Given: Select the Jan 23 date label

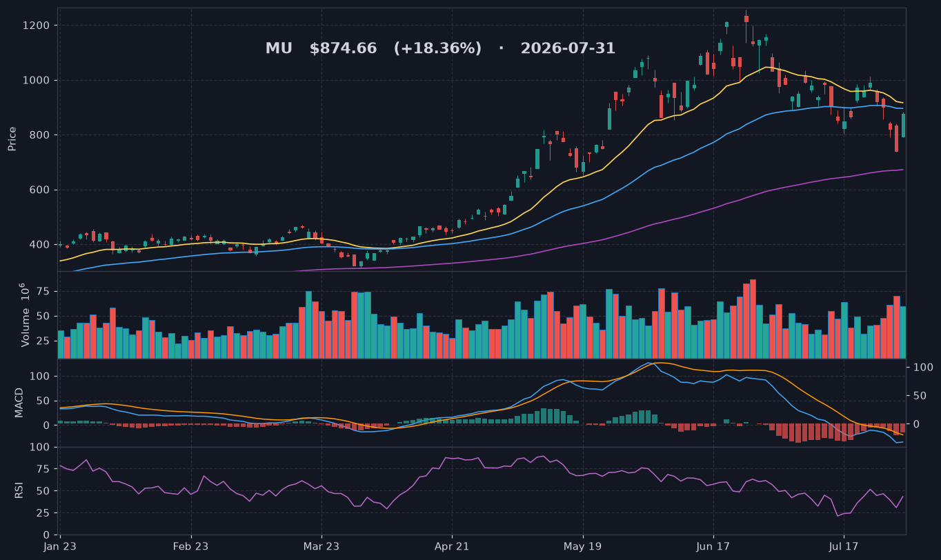Looking at the screenshot, I should click(60, 547).
